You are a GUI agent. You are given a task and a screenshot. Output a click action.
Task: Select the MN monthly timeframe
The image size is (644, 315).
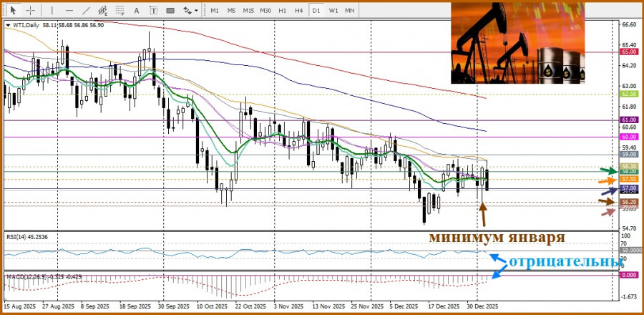[x=350, y=11]
